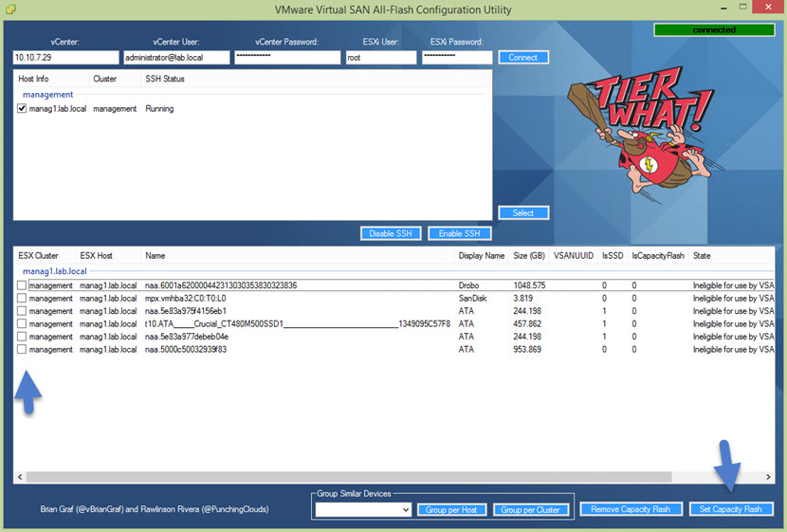787x532 pixels.
Task: Check the naa.5e83a977debeb04e device checkbox
Action: click(22, 337)
